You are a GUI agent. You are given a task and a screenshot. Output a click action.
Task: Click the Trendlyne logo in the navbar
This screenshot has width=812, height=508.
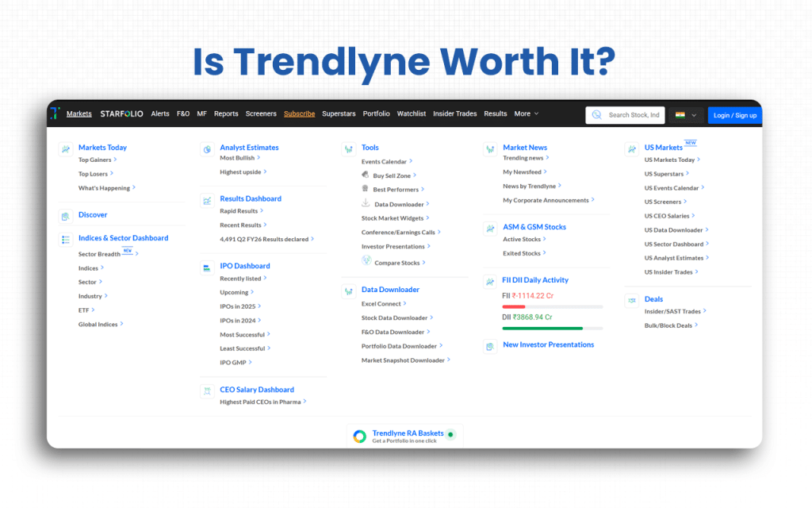click(56, 113)
